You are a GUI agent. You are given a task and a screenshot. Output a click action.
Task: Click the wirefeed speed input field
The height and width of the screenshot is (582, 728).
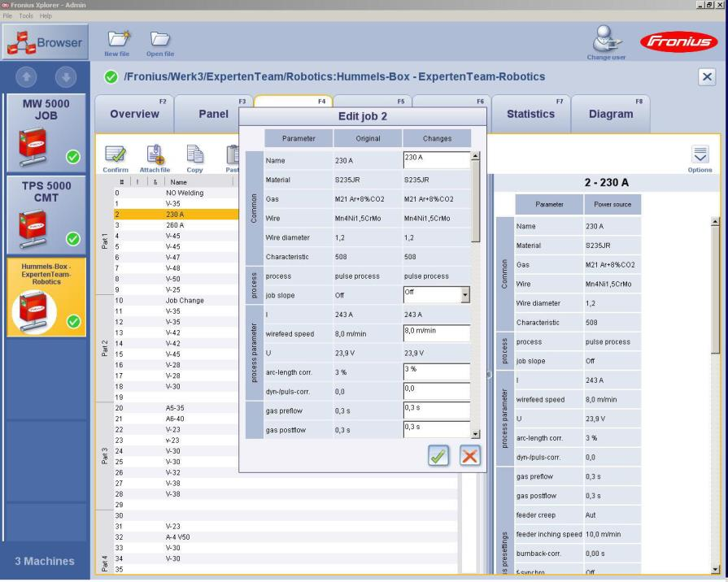pyautogui.click(x=437, y=334)
